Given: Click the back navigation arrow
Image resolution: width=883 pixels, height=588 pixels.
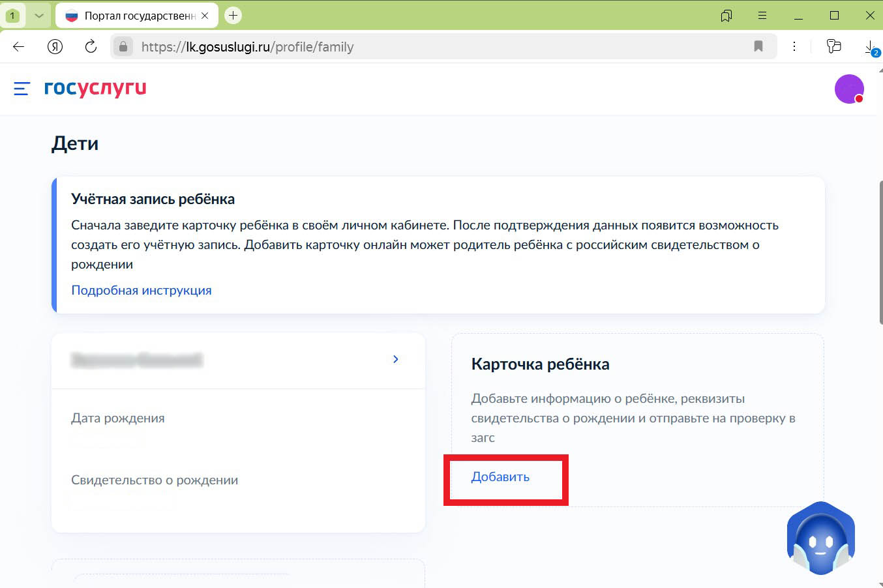Looking at the screenshot, I should 18,46.
